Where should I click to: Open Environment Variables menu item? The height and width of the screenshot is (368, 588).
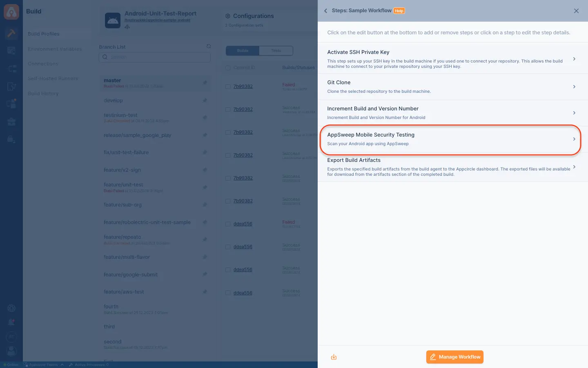coord(55,49)
